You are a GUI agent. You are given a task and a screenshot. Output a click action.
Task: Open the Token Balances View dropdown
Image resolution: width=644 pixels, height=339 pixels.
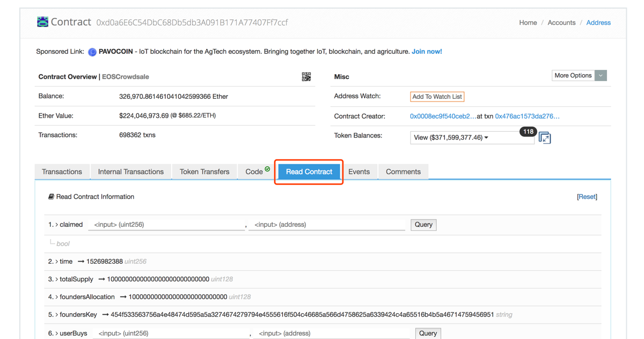(472, 138)
